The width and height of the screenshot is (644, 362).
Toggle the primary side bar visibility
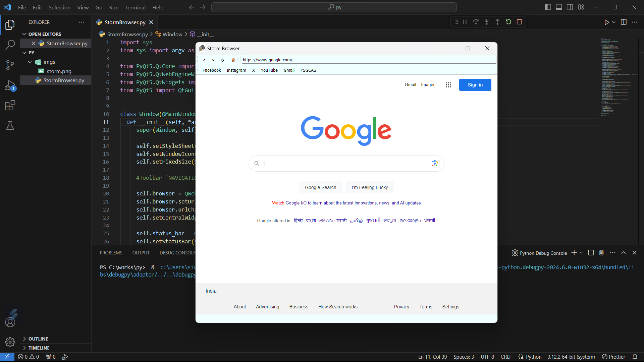click(x=548, y=7)
